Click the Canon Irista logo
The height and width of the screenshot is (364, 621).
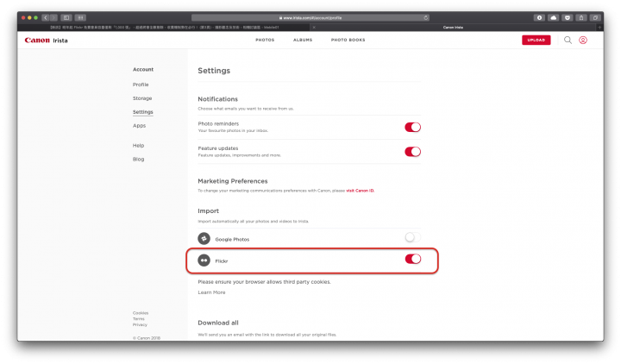coord(46,40)
